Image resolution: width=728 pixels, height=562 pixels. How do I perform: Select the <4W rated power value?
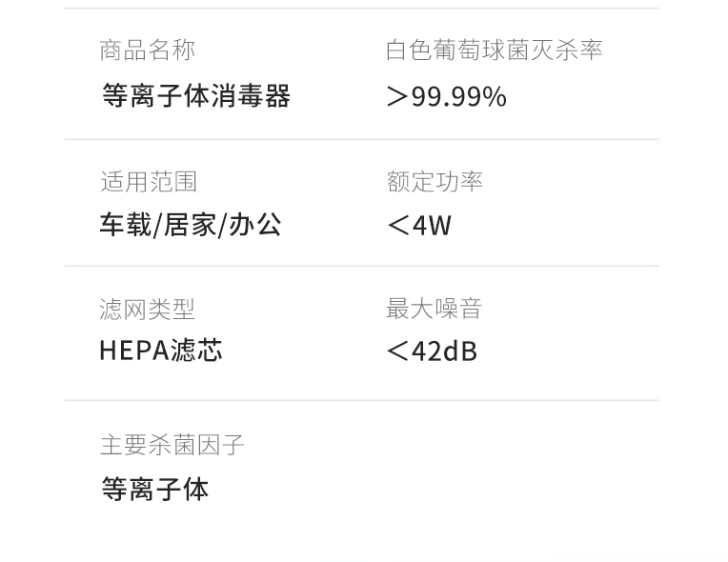coord(418,226)
